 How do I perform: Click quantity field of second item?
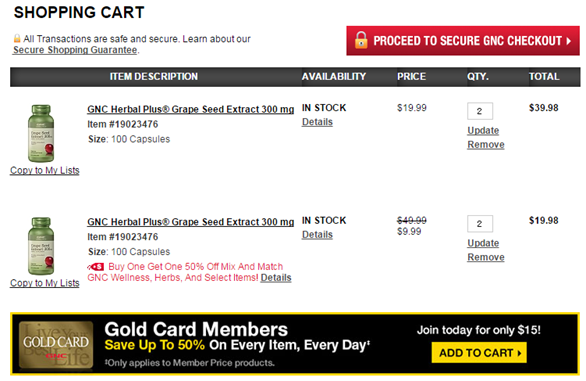pos(480,224)
